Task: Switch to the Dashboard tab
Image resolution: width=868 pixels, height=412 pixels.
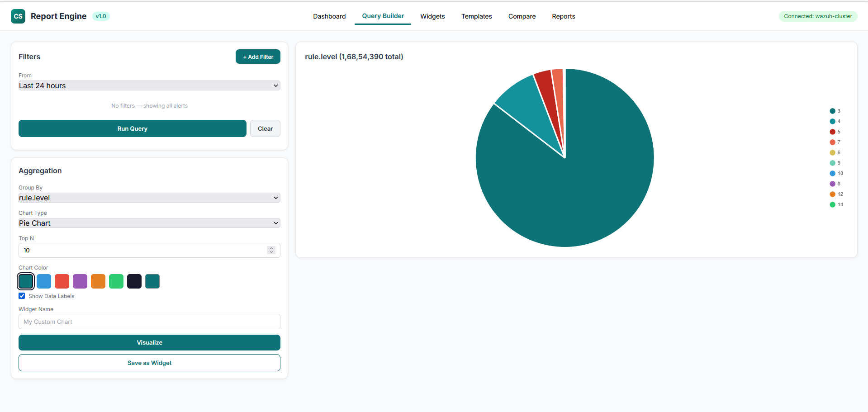Action: [329, 16]
